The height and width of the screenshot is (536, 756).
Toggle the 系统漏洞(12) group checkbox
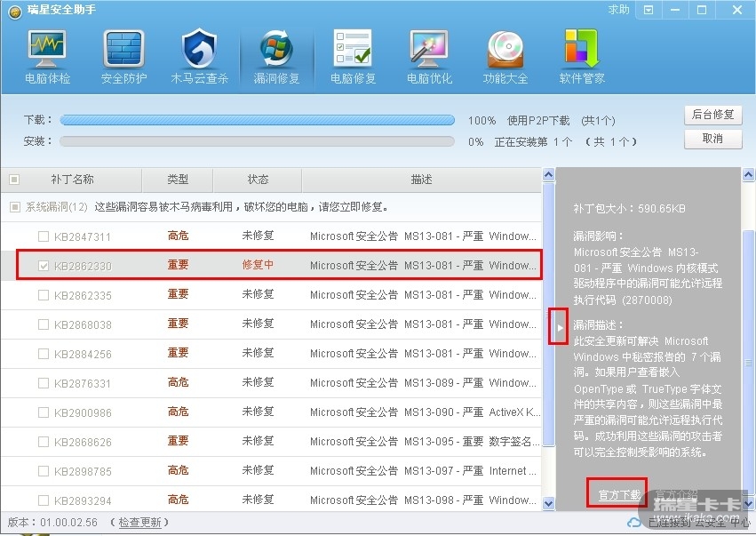point(15,207)
